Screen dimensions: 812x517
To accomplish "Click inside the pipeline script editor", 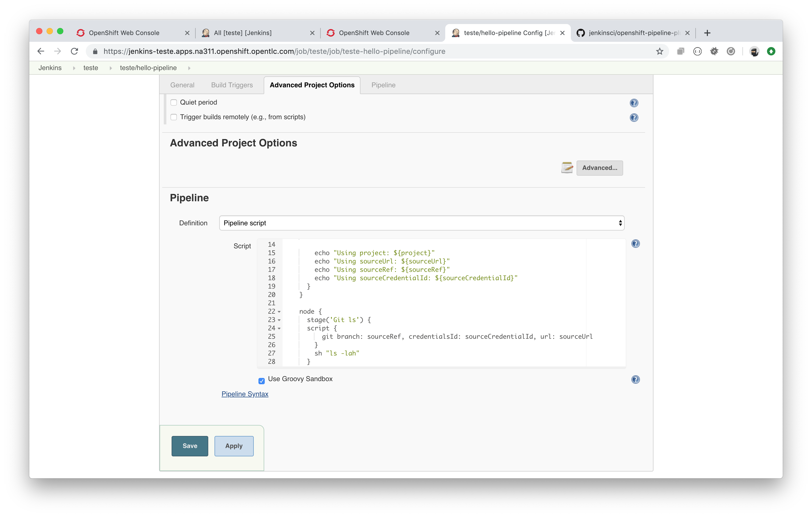I will click(x=438, y=303).
